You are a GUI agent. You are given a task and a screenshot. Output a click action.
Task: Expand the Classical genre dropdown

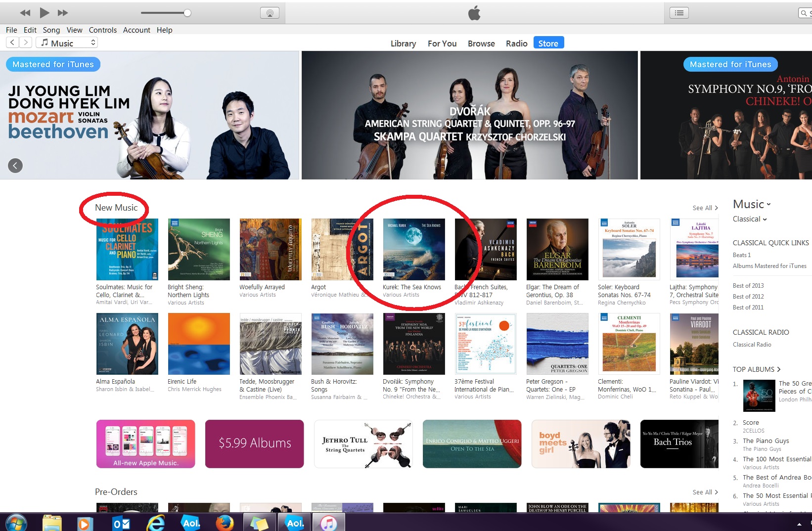[x=750, y=219]
